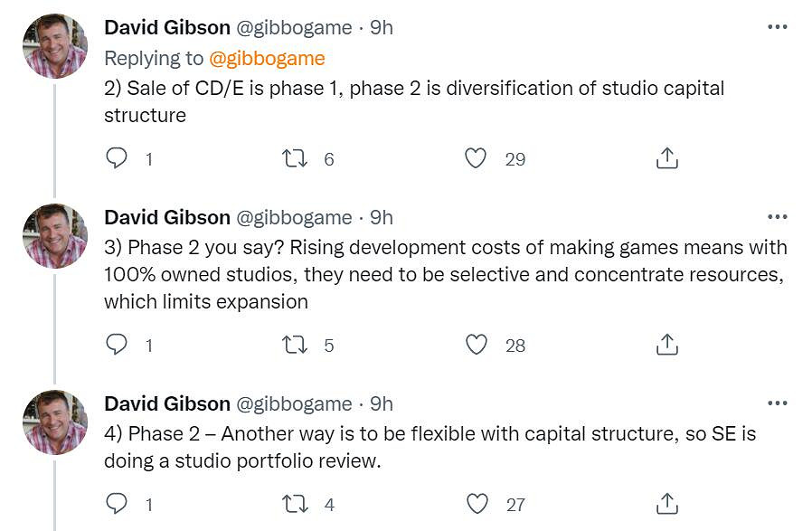
Task: Retweet the Sale of CD/E tweet
Action: [x=295, y=158]
